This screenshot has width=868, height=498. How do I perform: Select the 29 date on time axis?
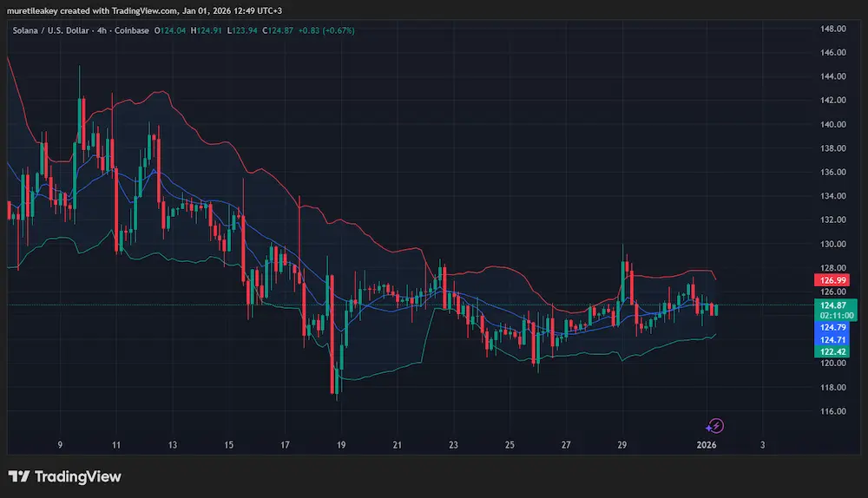point(622,445)
